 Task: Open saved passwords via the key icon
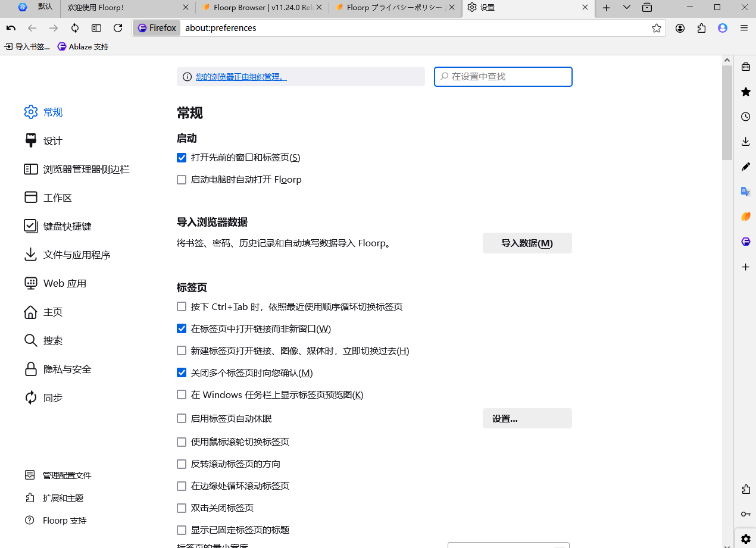coord(745,514)
